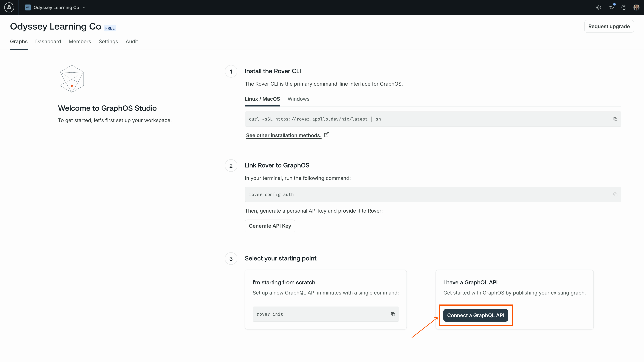
Task: Open the Apollo logo in the top-left corner
Action: pos(9,7)
